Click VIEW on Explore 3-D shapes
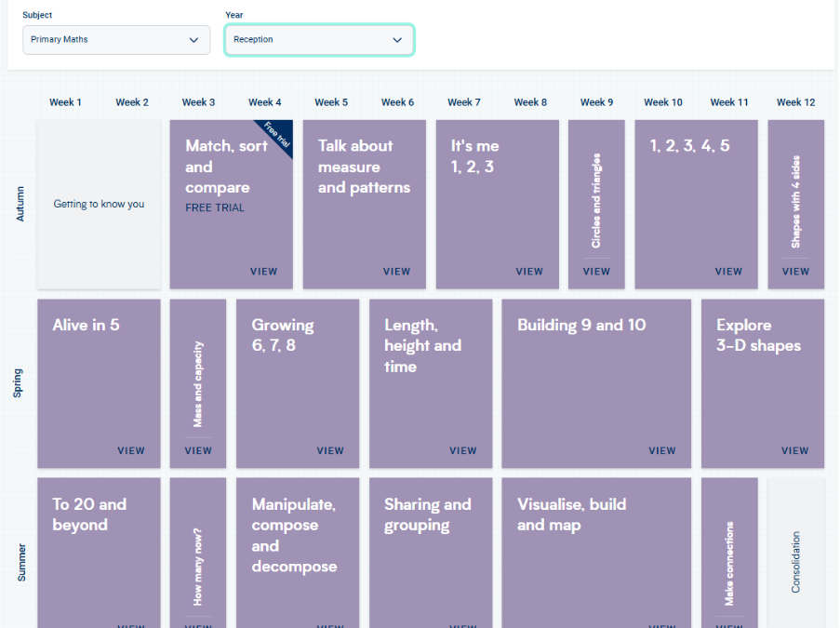The width and height of the screenshot is (840, 628). tap(794, 450)
